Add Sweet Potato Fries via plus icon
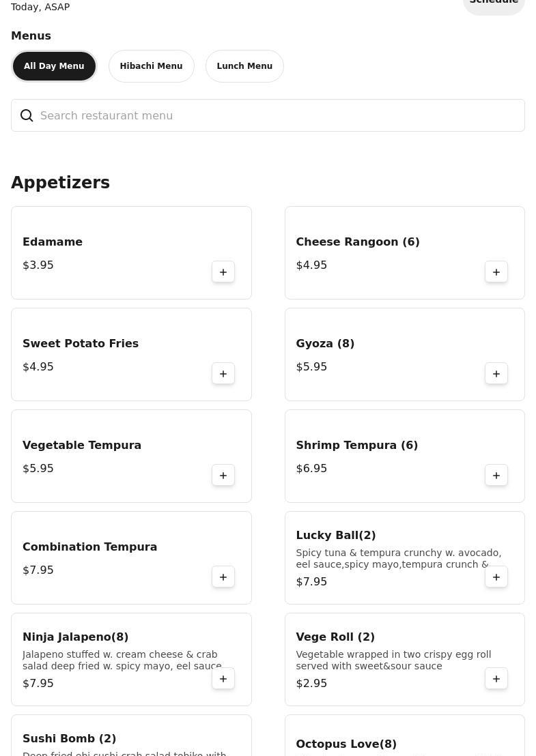536x756 pixels. 223,374
